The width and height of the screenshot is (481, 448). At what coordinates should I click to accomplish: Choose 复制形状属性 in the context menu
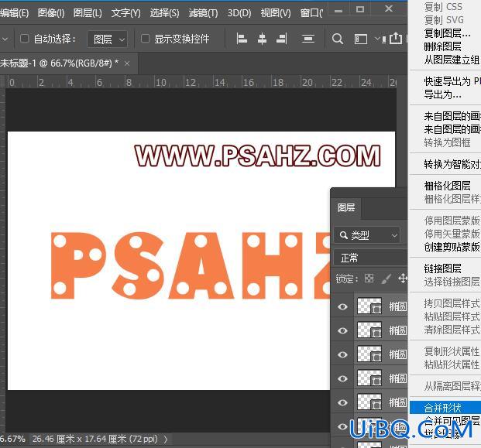452,351
